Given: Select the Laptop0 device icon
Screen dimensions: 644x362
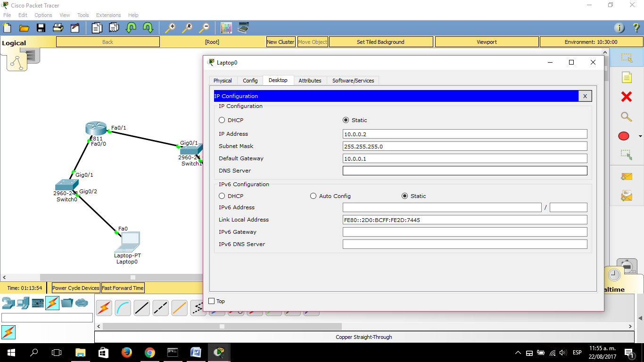Looking at the screenshot, I should click(x=128, y=241).
